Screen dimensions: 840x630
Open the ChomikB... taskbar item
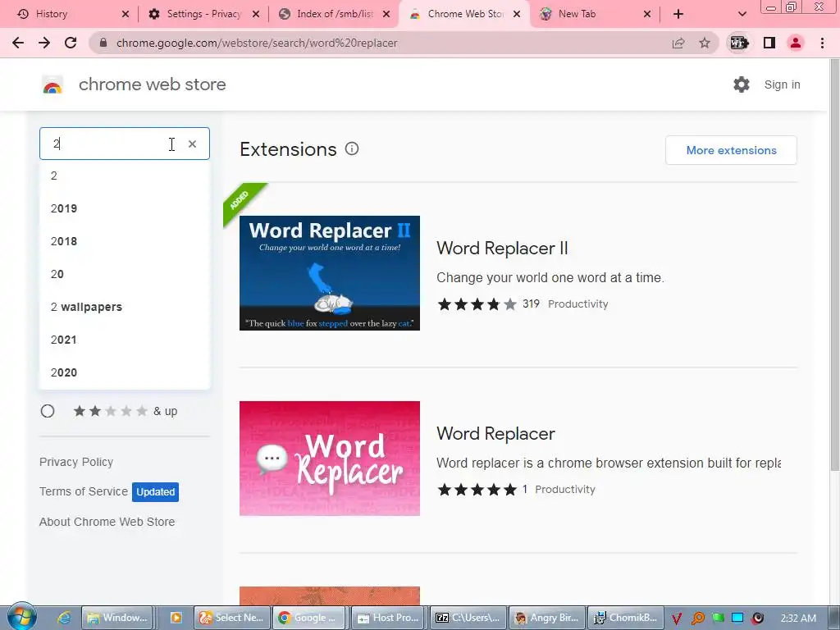[x=626, y=618]
